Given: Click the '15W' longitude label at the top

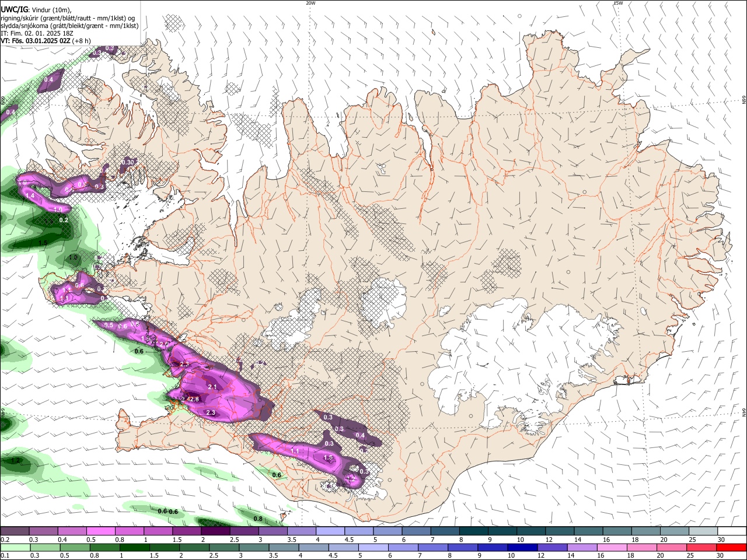Looking at the screenshot, I should click(x=618, y=3).
